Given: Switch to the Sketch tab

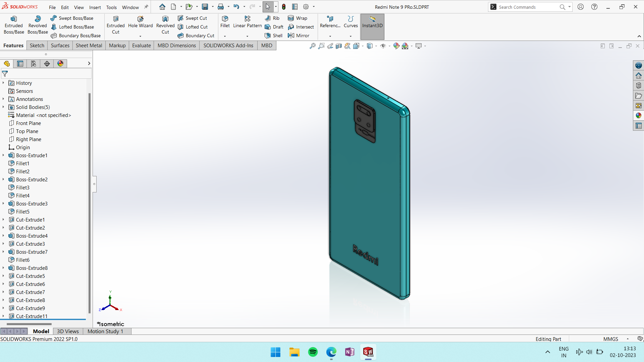Looking at the screenshot, I should click(37, 46).
